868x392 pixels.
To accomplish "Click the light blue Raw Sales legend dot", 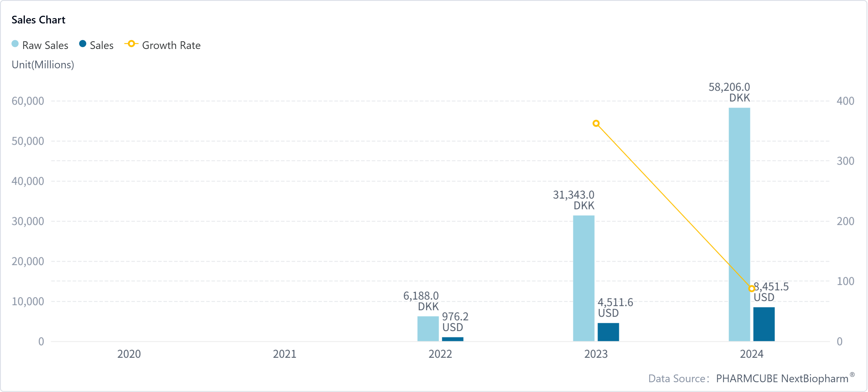I will 15,44.
